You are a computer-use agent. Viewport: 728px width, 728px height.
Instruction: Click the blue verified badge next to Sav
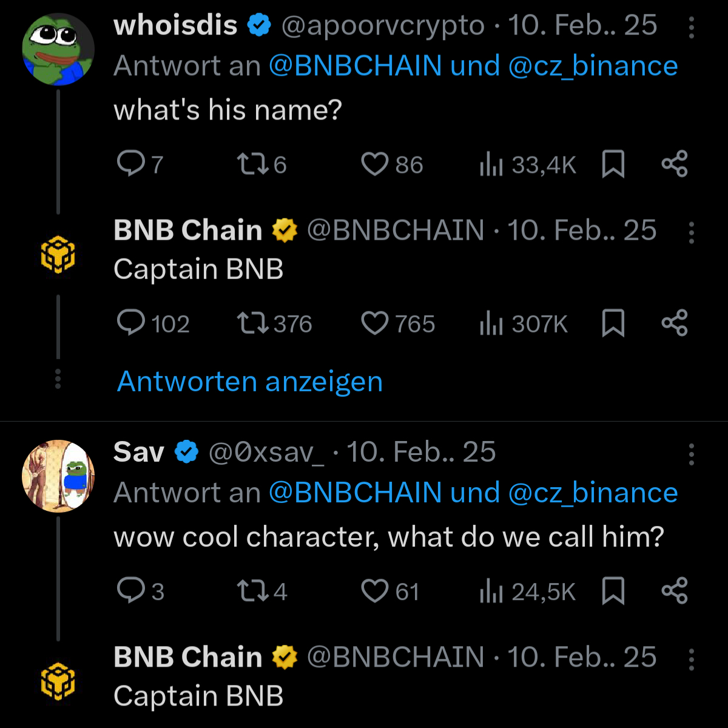point(187,451)
